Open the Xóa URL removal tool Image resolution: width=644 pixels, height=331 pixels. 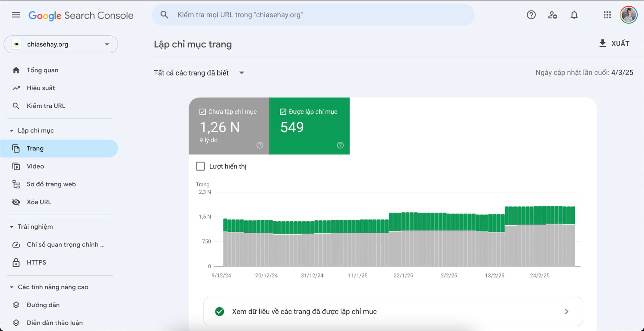pos(39,202)
